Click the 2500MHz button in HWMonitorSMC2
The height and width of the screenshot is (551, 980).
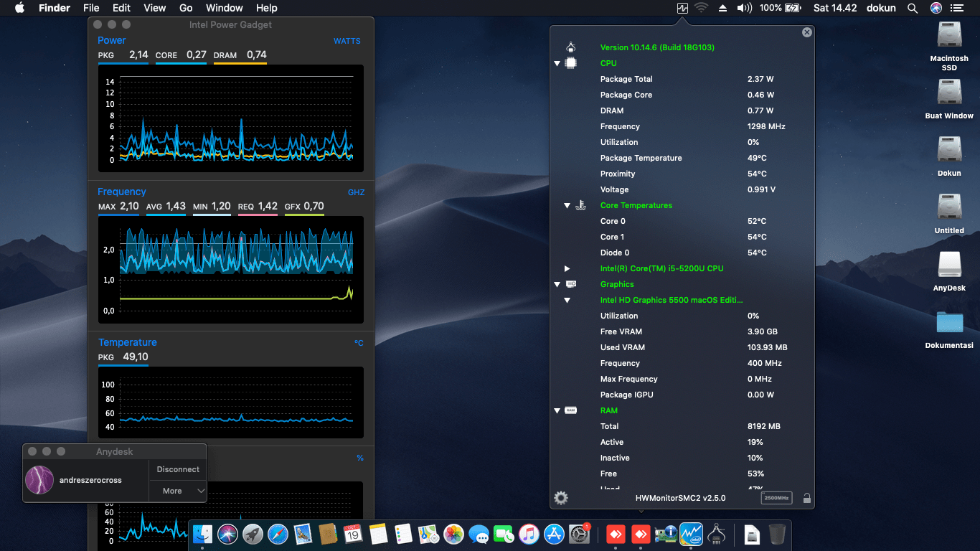tap(776, 497)
